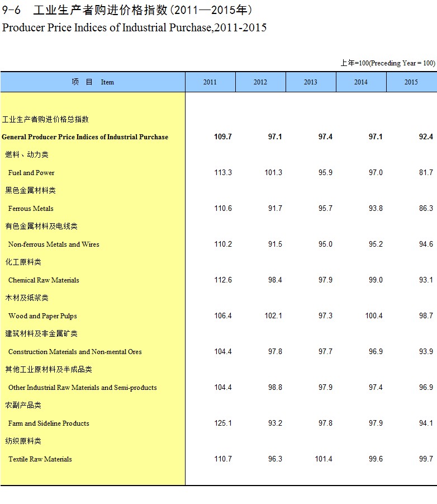Screen dimensions: 437x504
Task: Select Wood and Paper Pulps value 106.4
Action: 223,315
